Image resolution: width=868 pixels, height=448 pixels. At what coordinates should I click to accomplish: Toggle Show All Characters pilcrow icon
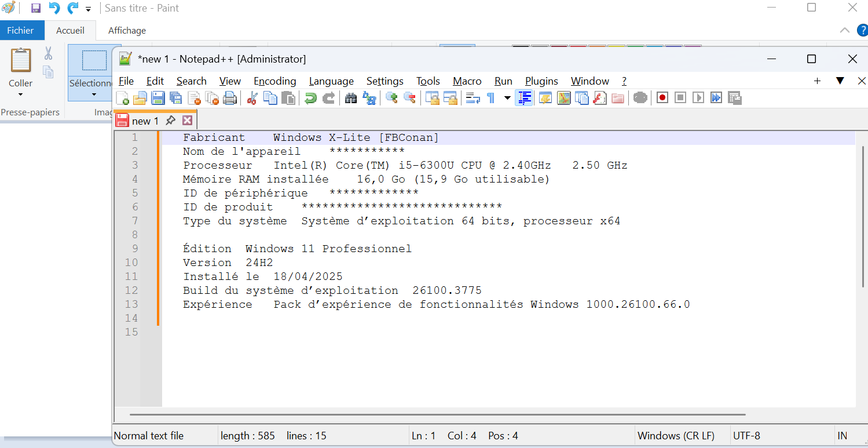490,98
